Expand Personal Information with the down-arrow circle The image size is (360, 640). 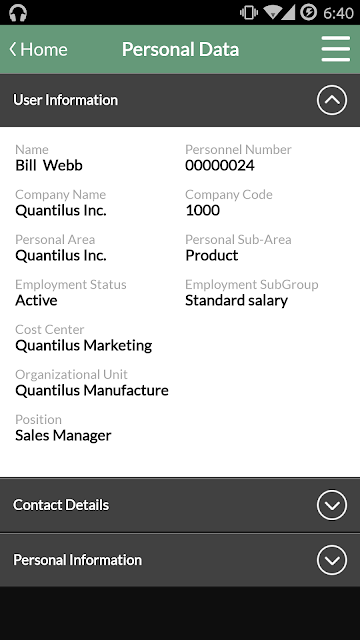click(x=332, y=560)
